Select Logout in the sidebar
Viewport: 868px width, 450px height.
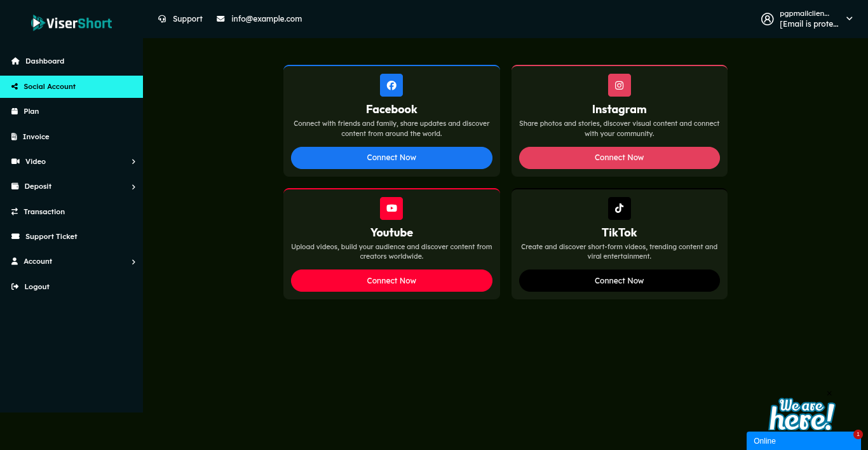click(x=36, y=287)
